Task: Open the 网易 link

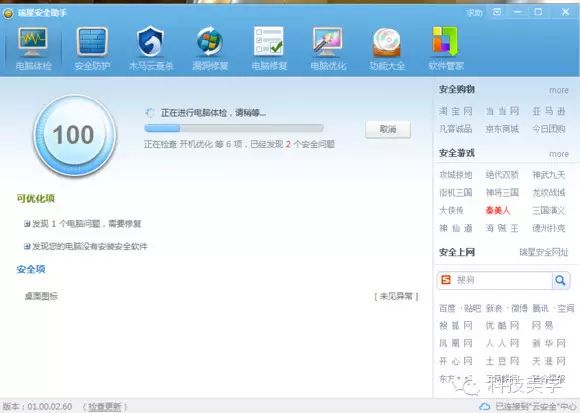Action: tap(542, 325)
